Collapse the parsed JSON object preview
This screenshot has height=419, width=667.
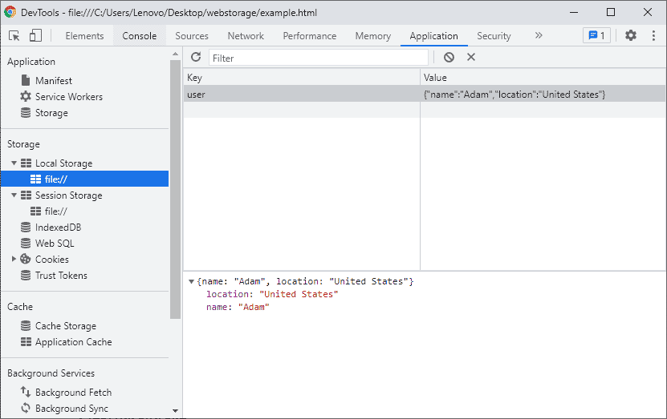pos(191,282)
